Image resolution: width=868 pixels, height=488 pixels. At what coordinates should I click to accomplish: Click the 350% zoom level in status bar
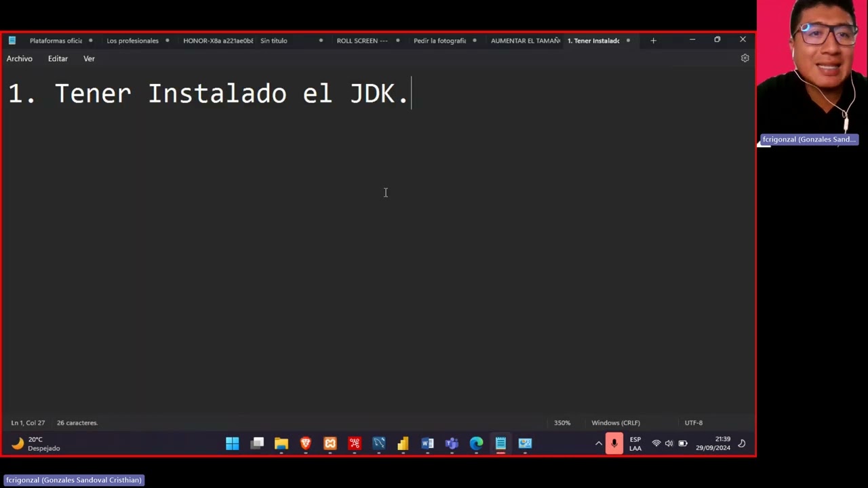(562, 423)
